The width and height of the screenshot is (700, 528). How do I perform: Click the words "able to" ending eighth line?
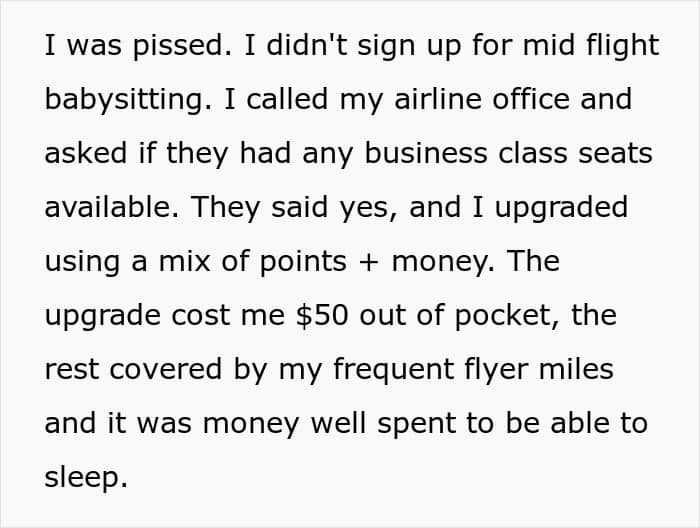(x=599, y=423)
